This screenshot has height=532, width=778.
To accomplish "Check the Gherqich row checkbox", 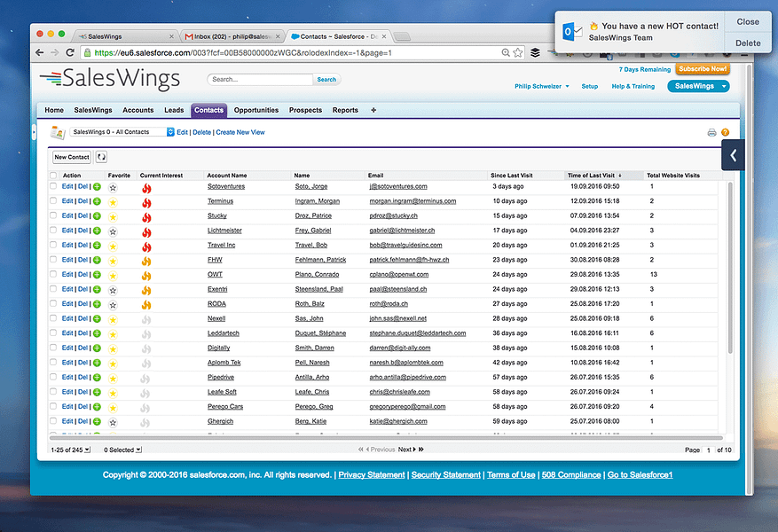I will point(53,421).
